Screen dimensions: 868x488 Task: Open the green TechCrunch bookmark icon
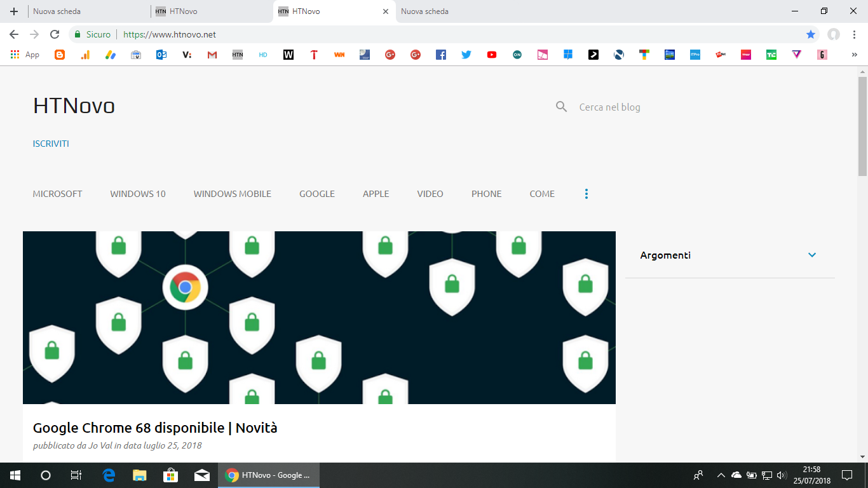click(x=771, y=55)
